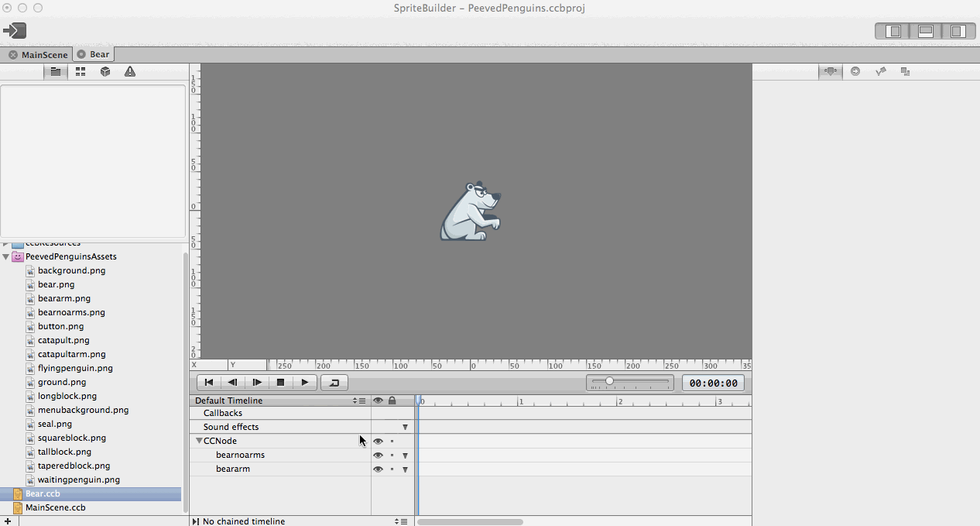980x526 pixels.
Task: Switch to the MainScene tab
Action: 44,54
